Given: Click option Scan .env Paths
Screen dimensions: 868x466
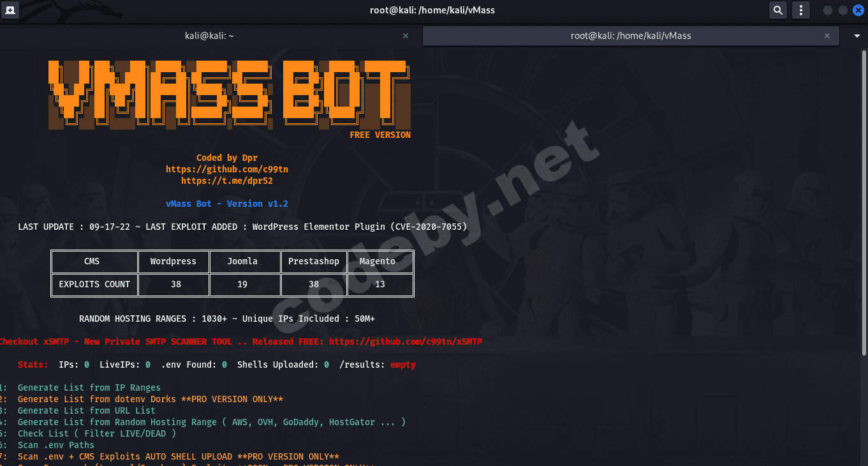Looking at the screenshot, I should 56,445.
